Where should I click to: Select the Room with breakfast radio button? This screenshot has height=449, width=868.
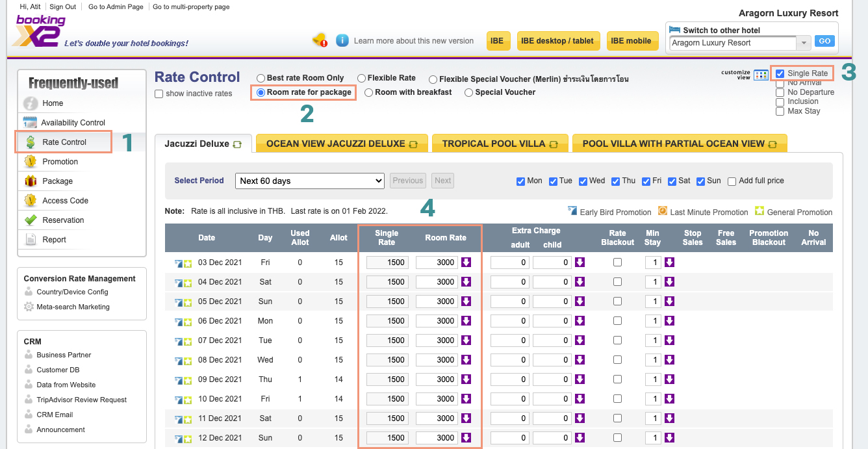[368, 92]
